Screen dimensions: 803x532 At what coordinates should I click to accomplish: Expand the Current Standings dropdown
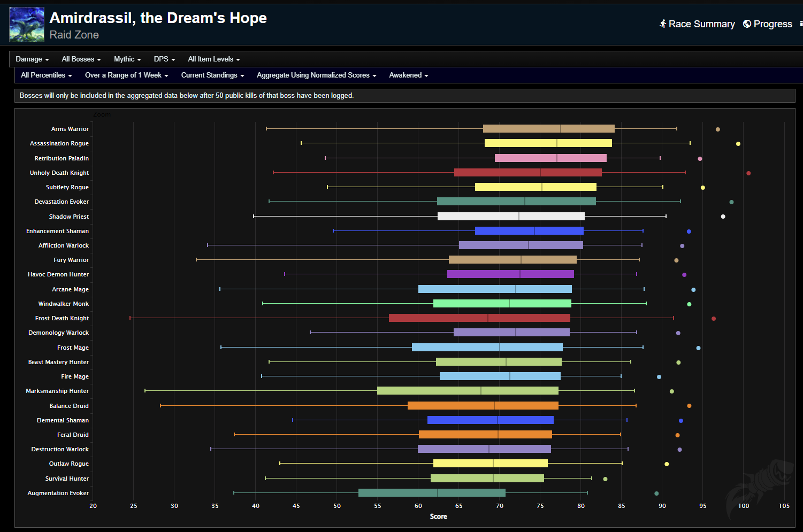212,75
